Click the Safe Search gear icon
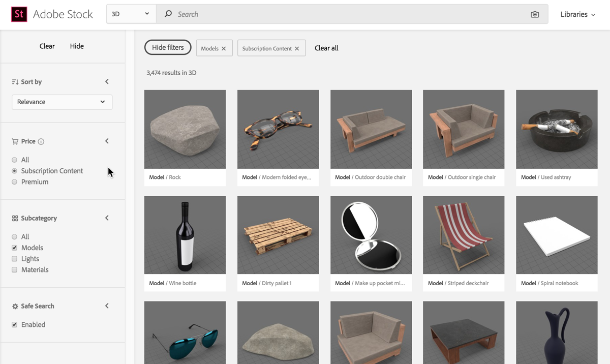The height and width of the screenshot is (364, 610). coord(15,306)
